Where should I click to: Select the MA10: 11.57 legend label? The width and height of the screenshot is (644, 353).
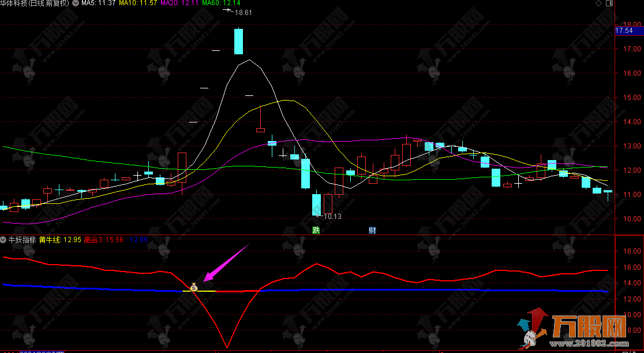[x=138, y=3]
